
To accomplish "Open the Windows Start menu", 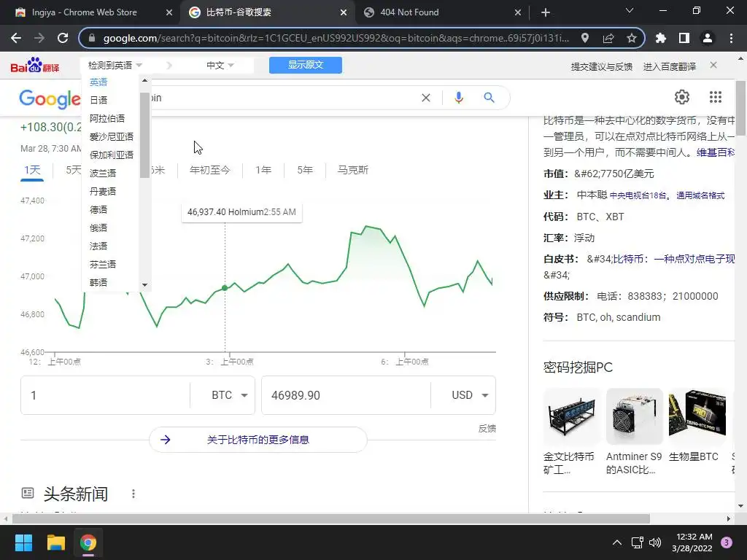I will point(23,542).
